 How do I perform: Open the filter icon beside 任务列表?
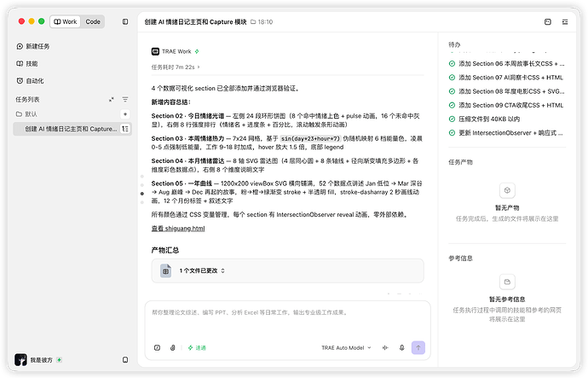click(125, 100)
